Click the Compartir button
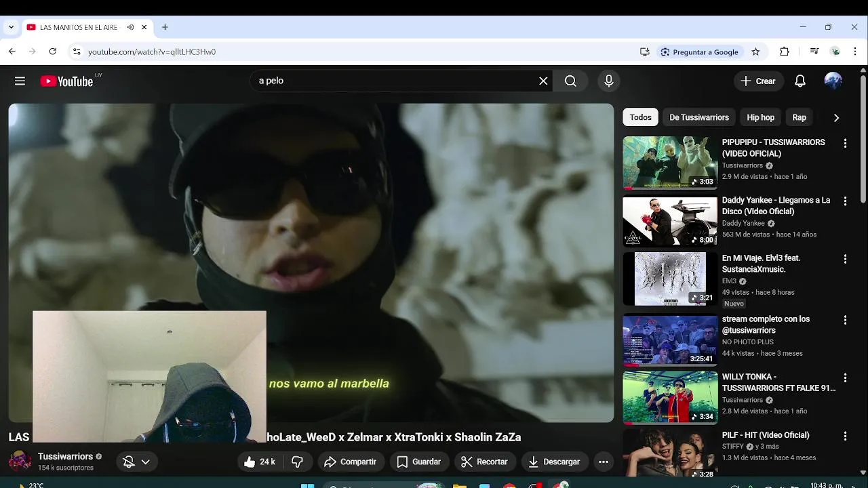Image resolution: width=868 pixels, height=488 pixels. coord(351,462)
